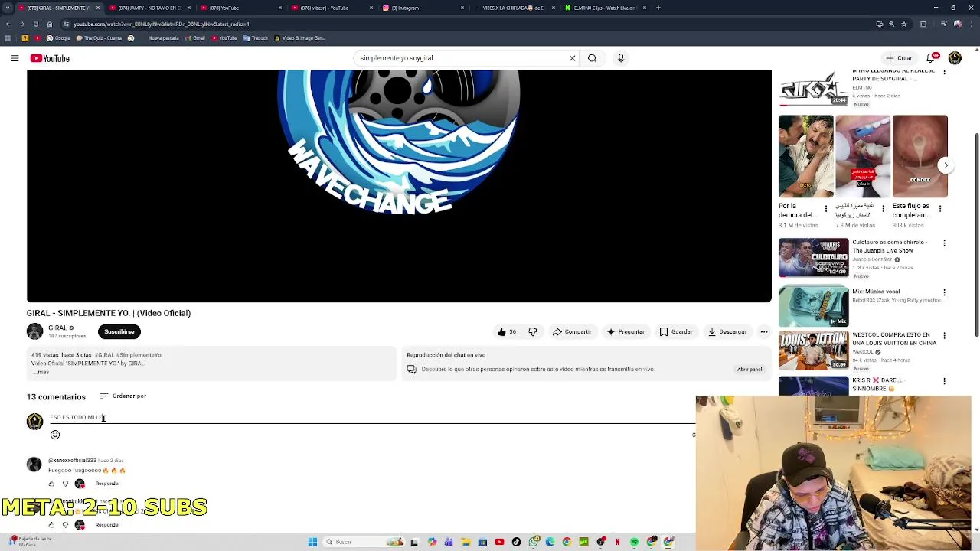Open TikTok from the taskbar
The width and height of the screenshot is (980, 551).
pos(516,542)
